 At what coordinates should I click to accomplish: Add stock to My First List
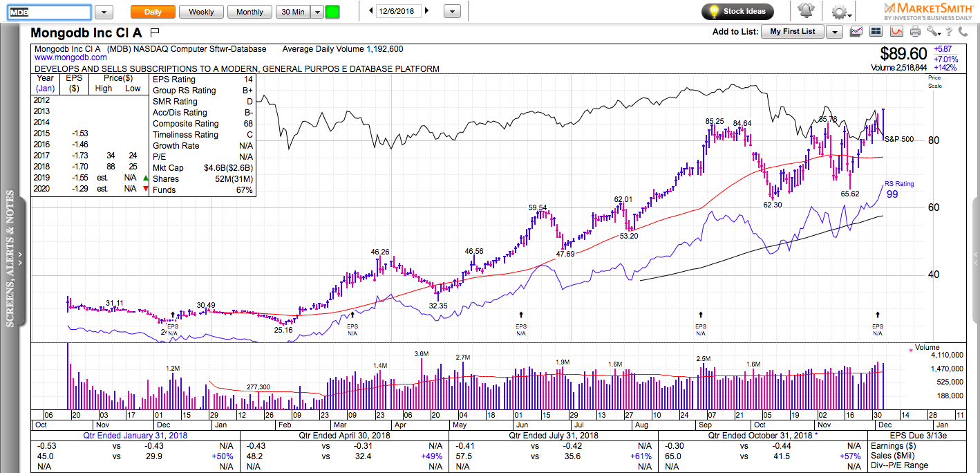coord(792,31)
